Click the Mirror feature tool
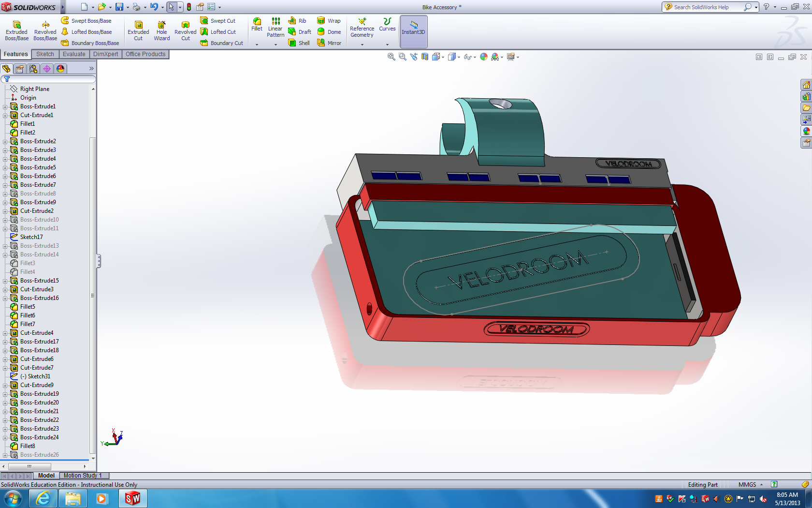The image size is (812, 508). 329,43
